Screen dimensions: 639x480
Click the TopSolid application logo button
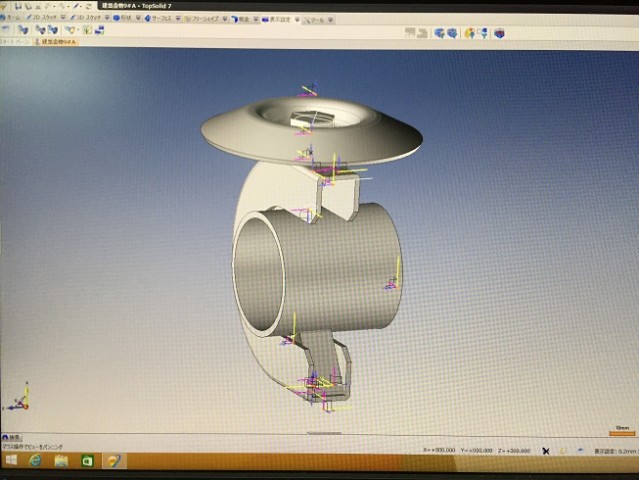(4, 7)
